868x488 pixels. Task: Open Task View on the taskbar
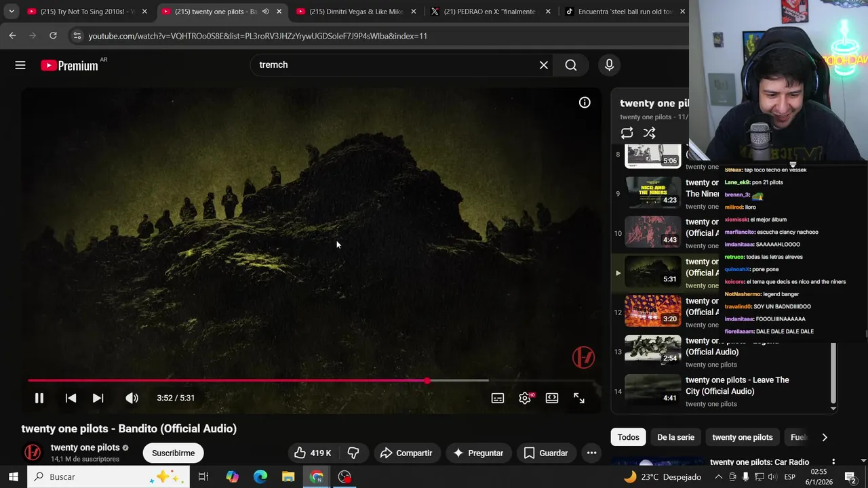pyautogui.click(x=203, y=476)
